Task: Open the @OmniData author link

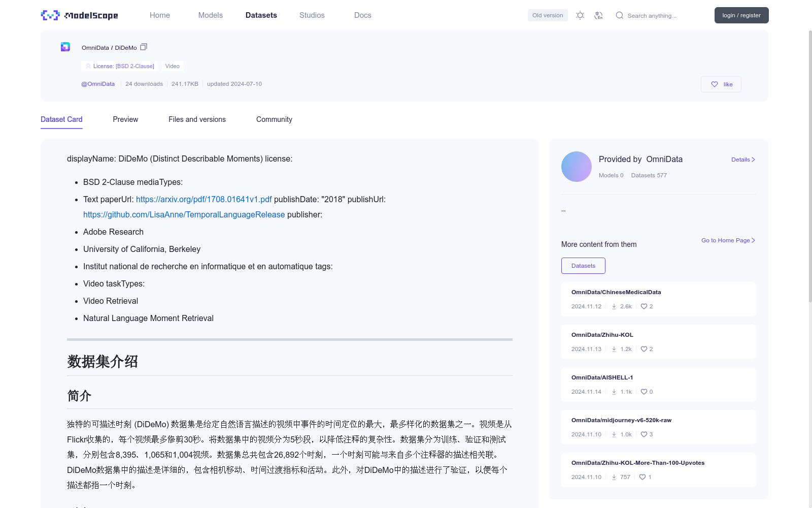Action: (x=98, y=84)
